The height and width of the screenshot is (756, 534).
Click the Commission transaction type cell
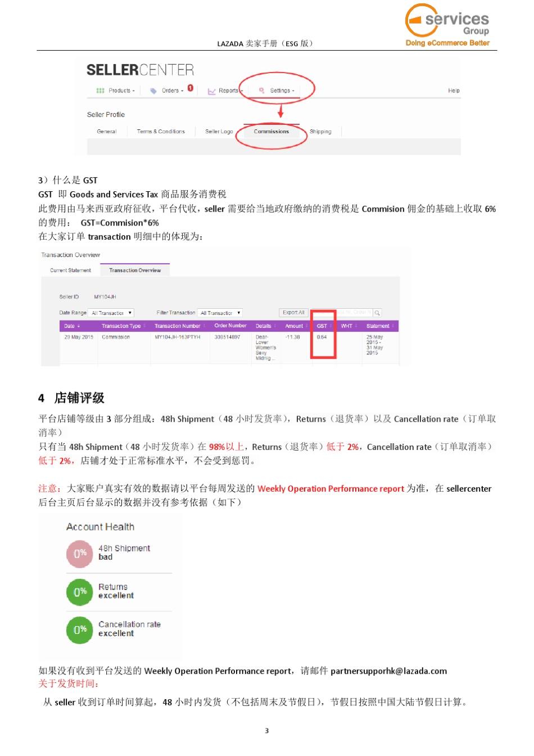click(116, 337)
